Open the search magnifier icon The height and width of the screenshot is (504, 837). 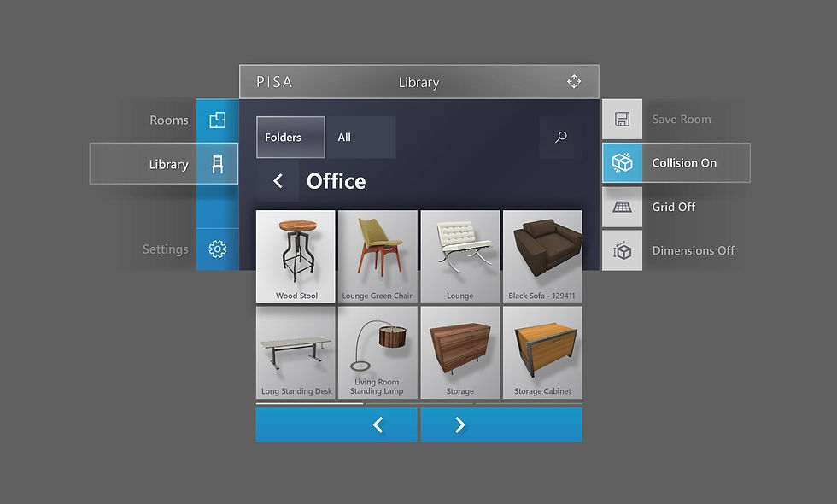tap(560, 138)
